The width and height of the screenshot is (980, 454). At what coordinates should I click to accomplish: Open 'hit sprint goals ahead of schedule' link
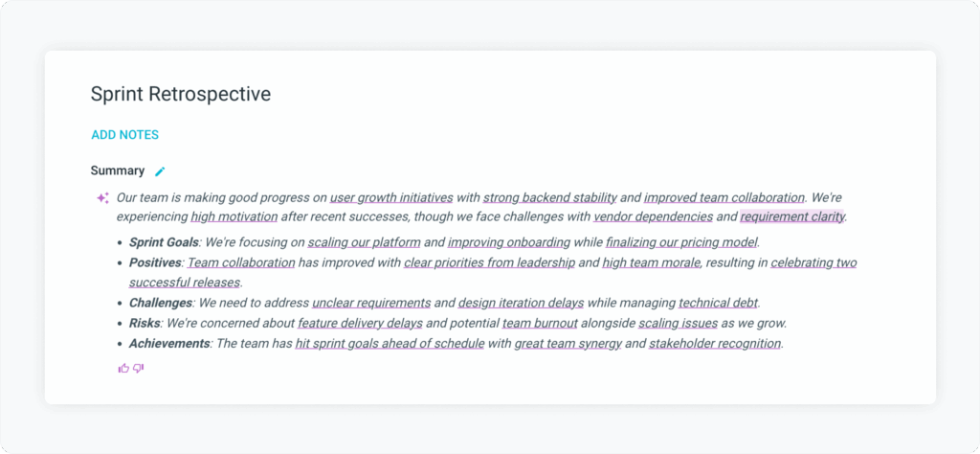(x=390, y=343)
